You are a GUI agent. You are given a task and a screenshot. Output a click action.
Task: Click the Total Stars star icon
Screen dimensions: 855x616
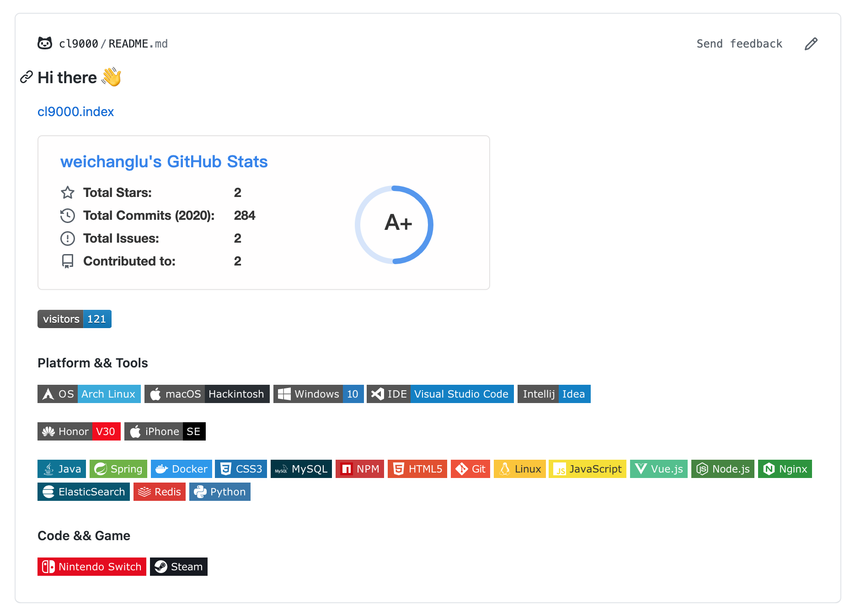pyautogui.click(x=68, y=192)
